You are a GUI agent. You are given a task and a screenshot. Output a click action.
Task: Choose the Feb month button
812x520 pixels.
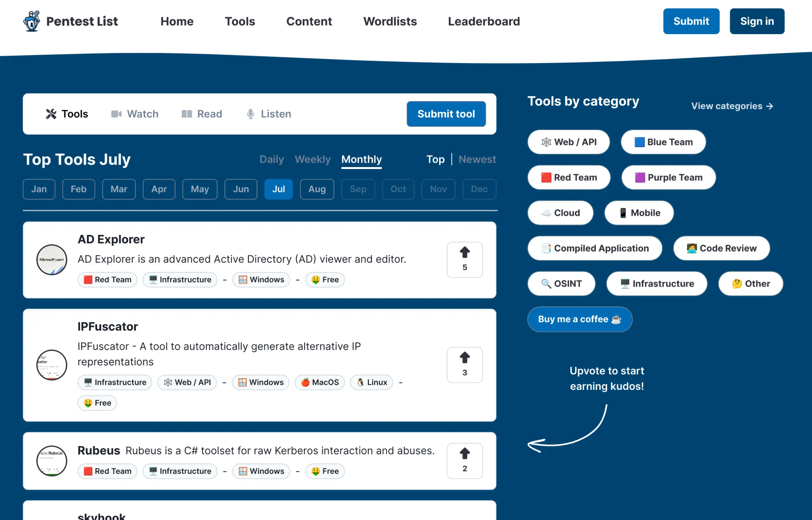pyautogui.click(x=79, y=189)
